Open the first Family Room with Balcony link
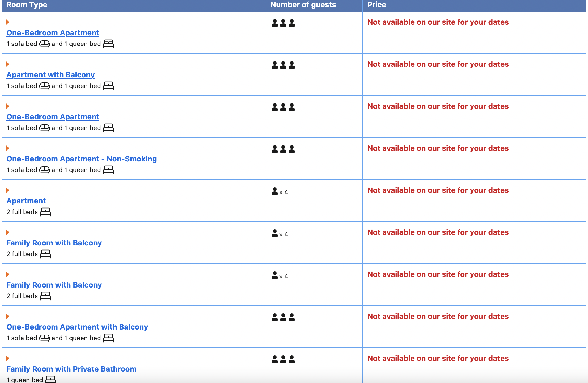This screenshot has width=588, height=383. (54, 243)
